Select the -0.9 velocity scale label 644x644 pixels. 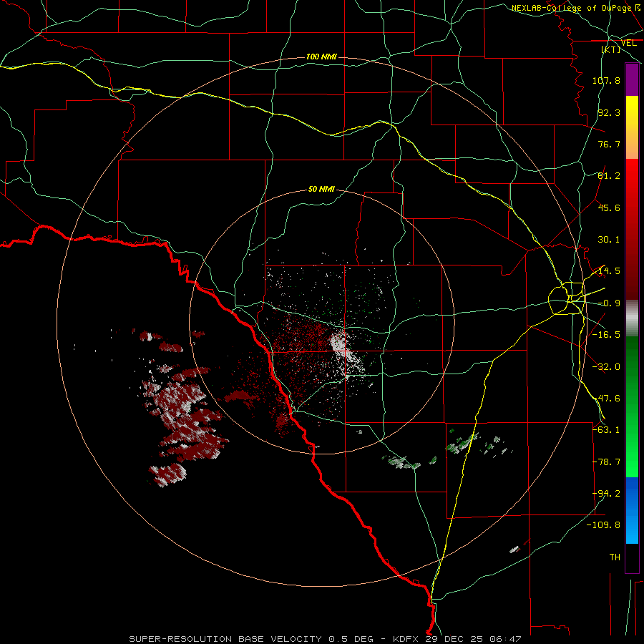point(609,303)
